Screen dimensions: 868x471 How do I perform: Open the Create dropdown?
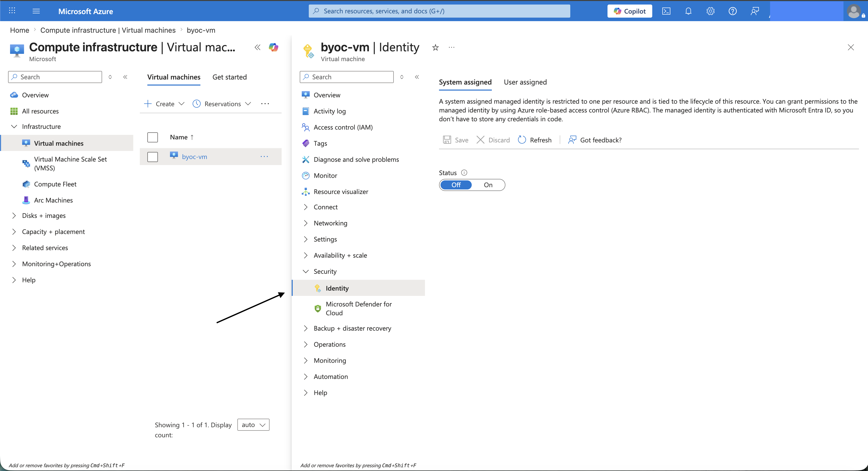(x=164, y=104)
